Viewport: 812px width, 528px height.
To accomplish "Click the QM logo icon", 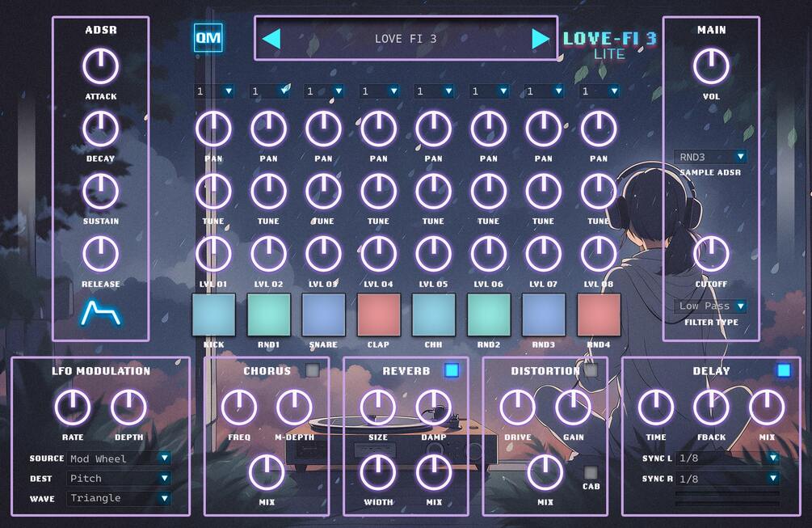I will click(x=208, y=37).
